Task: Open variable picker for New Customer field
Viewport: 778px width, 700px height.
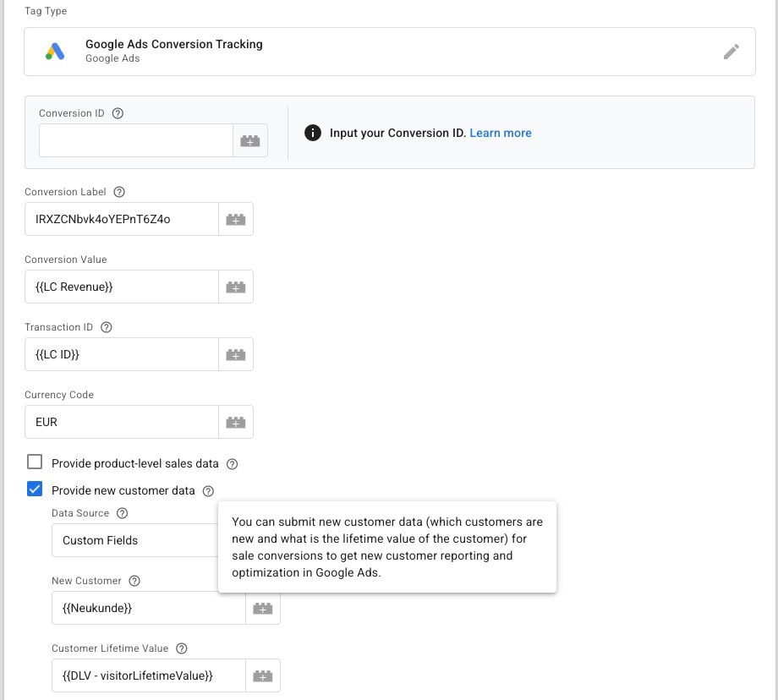Action: (263, 608)
